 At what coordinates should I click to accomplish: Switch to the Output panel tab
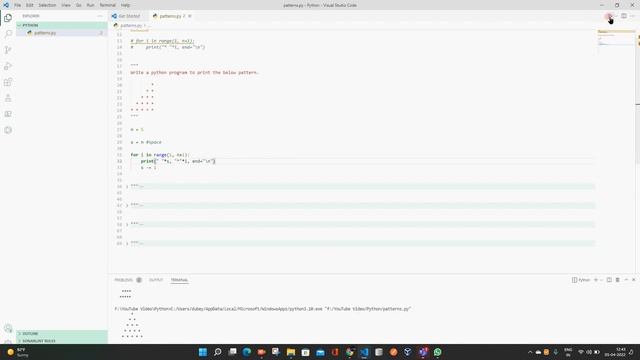point(156,280)
